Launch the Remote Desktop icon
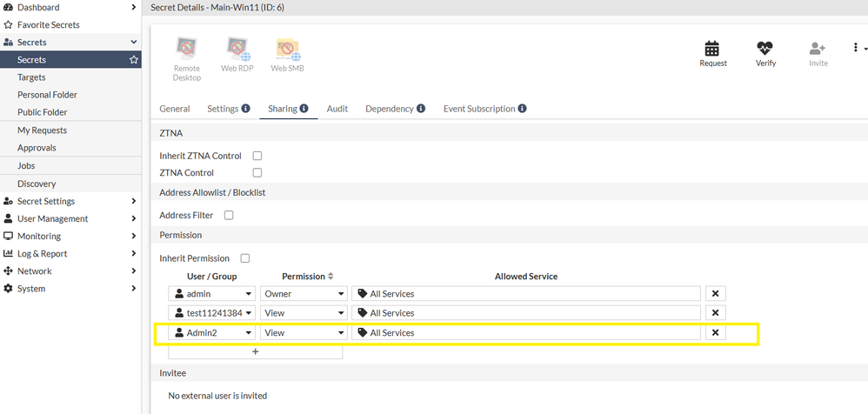 186,49
